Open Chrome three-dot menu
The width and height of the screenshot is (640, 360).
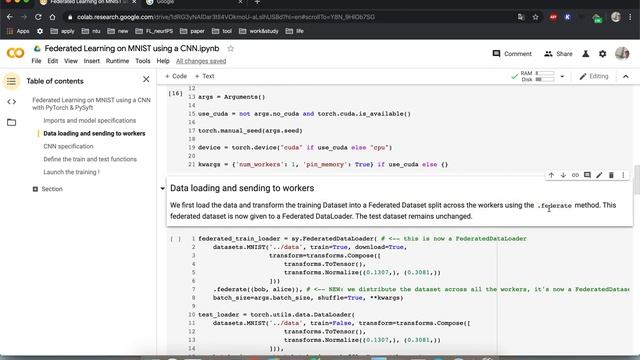click(x=630, y=17)
